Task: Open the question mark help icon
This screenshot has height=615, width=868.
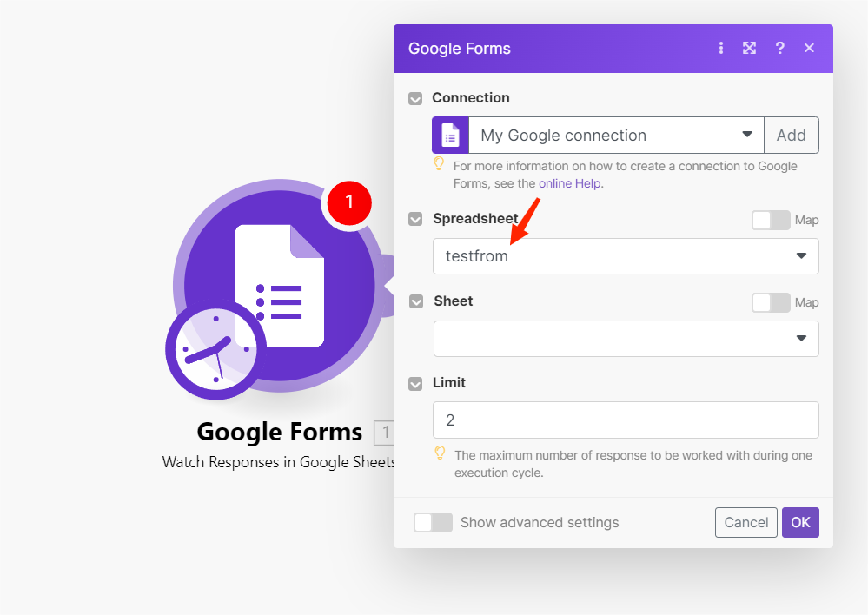Action: (779, 48)
